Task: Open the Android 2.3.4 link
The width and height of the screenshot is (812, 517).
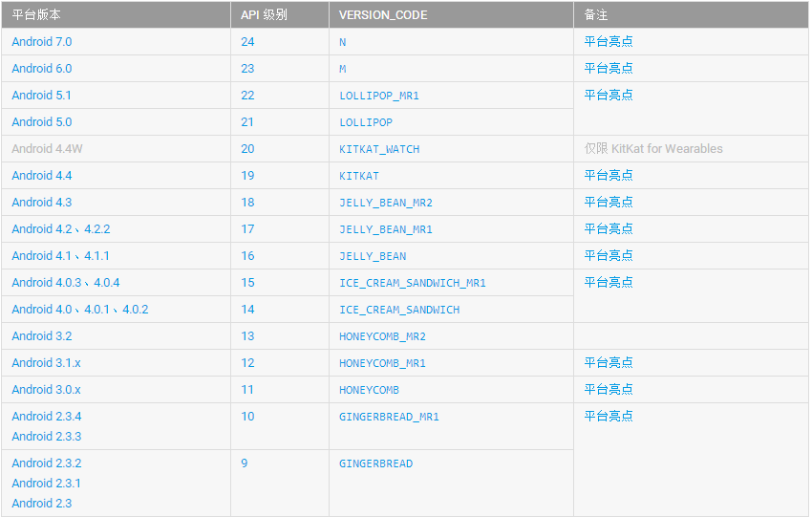Action: [x=46, y=417]
